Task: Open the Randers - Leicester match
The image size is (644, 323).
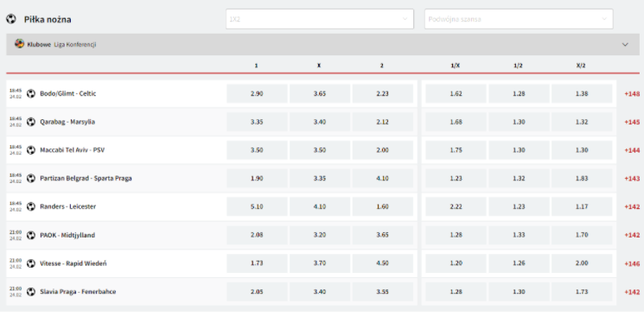Action: 67,206
